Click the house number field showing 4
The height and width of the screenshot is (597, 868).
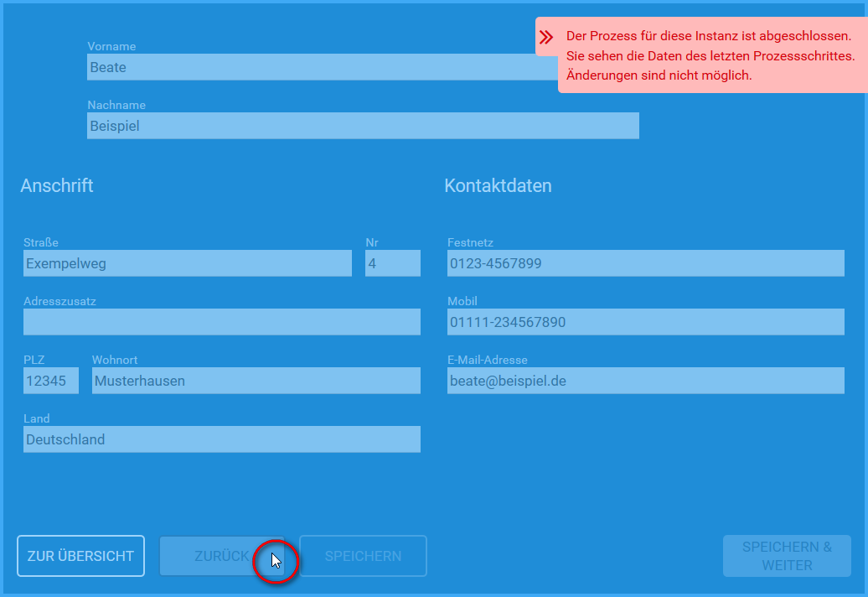[x=392, y=262]
